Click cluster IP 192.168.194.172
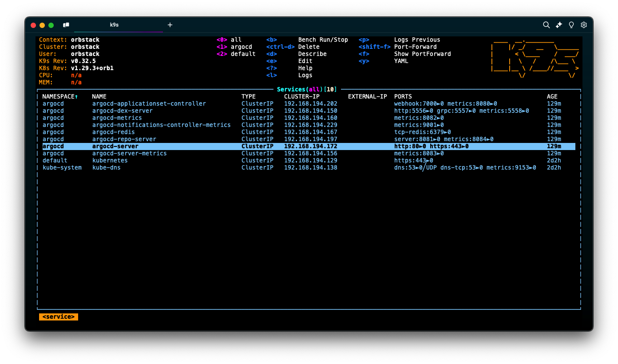 coord(311,146)
